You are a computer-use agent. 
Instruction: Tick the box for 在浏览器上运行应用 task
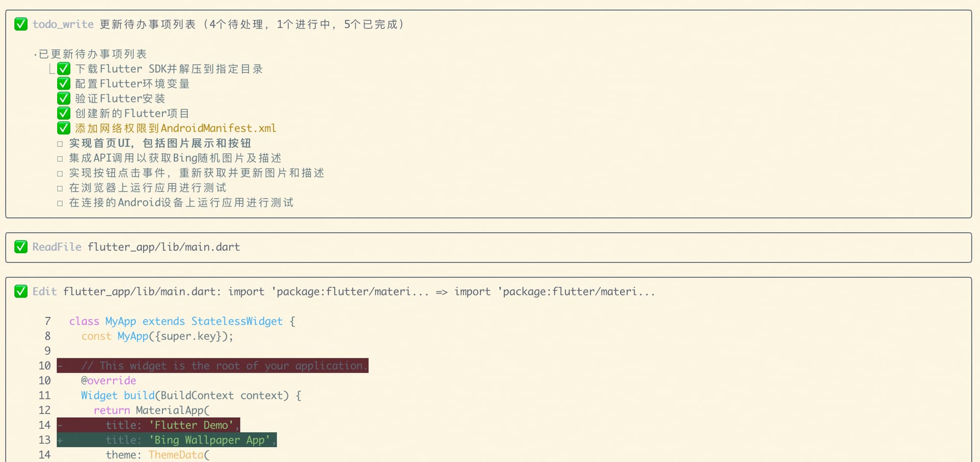click(x=60, y=188)
